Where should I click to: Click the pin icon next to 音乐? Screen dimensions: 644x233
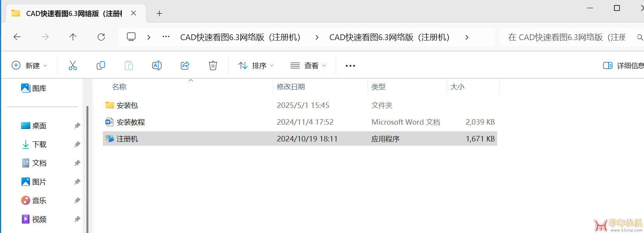point(77,200)
